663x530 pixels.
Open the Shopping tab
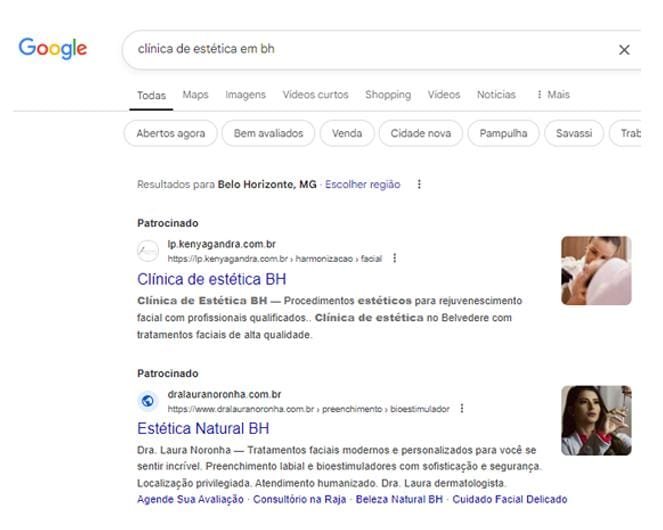(x=387, y=95)
